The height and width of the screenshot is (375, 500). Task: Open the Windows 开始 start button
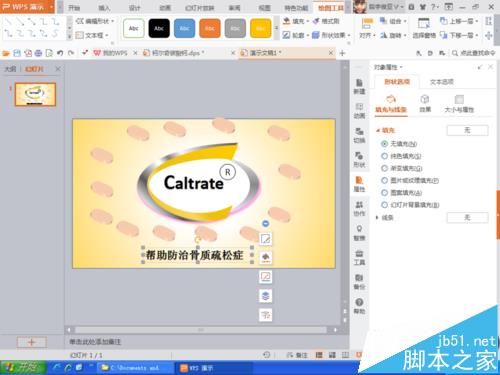(23, 368)
